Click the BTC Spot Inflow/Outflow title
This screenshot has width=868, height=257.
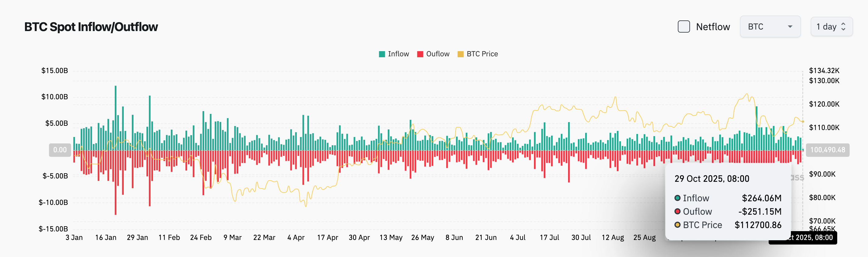click(91, 26)
